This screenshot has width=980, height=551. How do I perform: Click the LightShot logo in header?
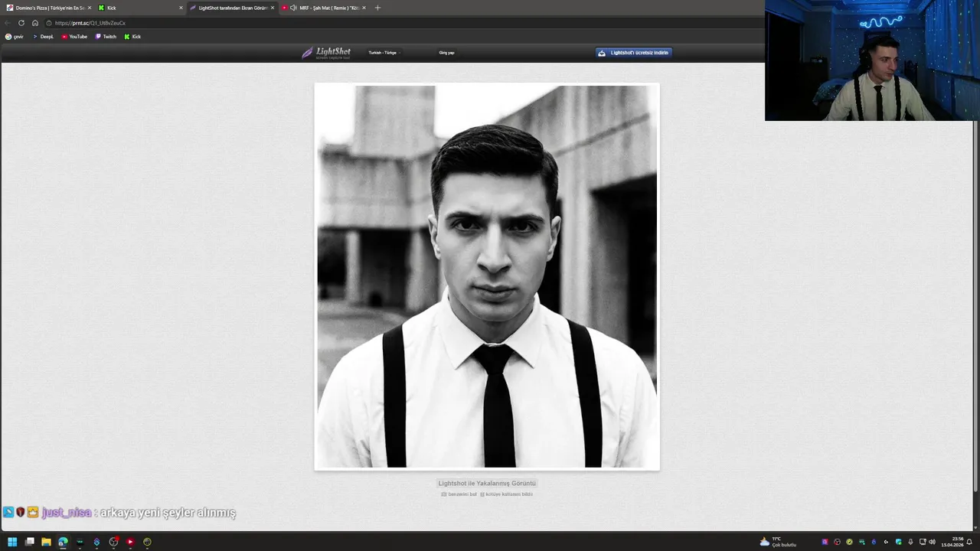coord(326,53)
